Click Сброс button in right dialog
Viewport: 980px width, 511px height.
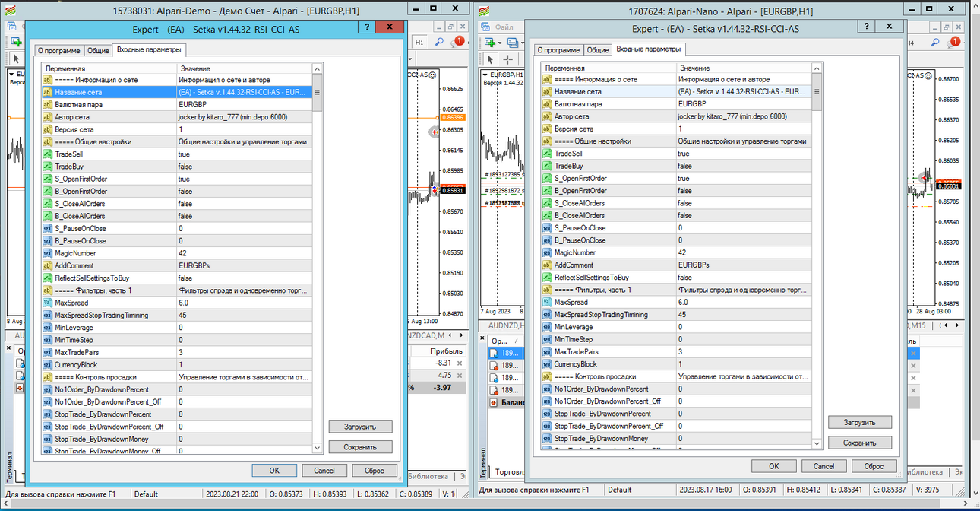click(874, 466)
